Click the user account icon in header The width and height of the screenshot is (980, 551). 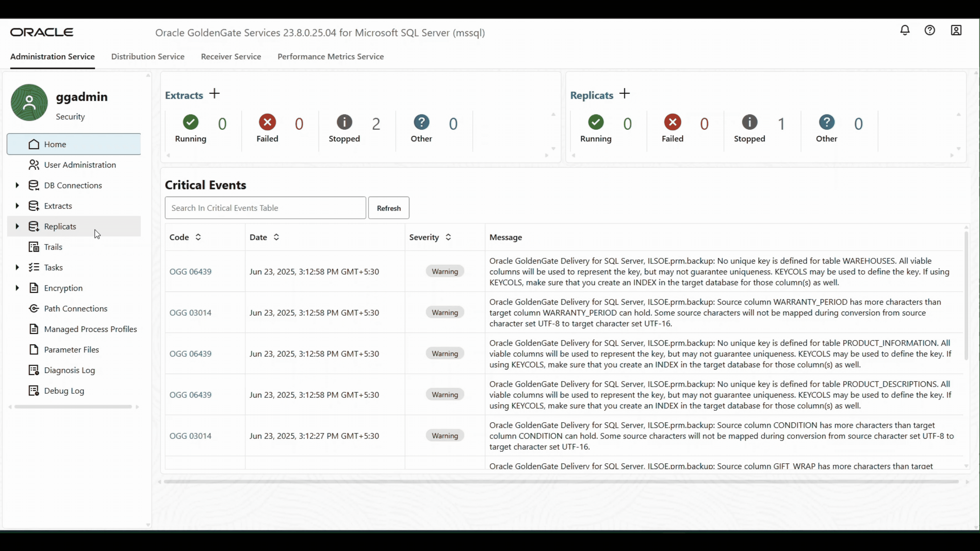[956, 30]
